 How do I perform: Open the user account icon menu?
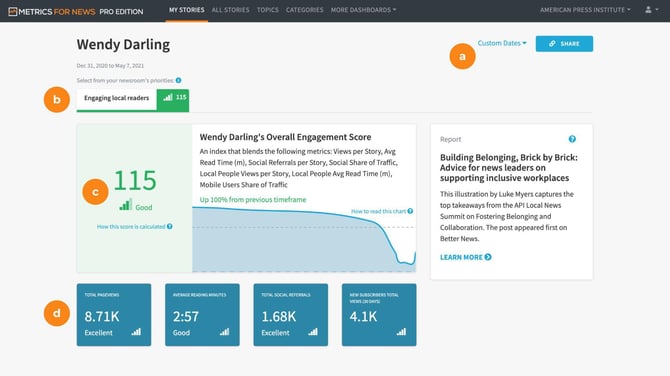coord(652,9)
